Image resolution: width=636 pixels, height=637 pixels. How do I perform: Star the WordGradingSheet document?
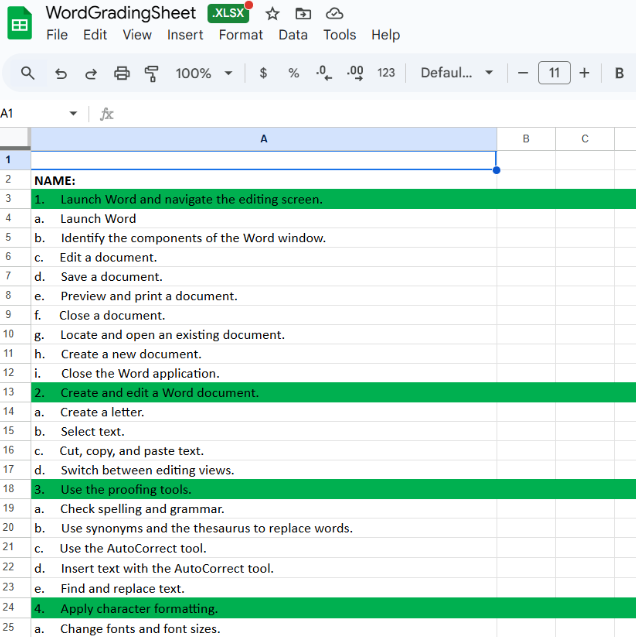point(272,14)
